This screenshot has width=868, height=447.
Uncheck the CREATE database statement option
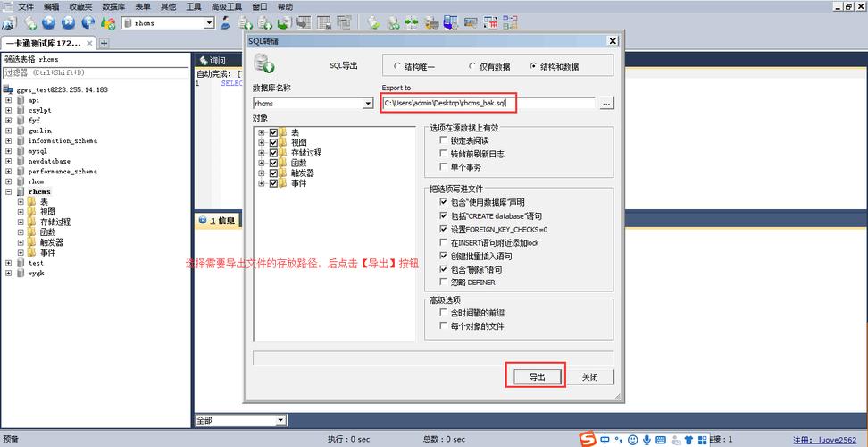(x=443, y=215)
